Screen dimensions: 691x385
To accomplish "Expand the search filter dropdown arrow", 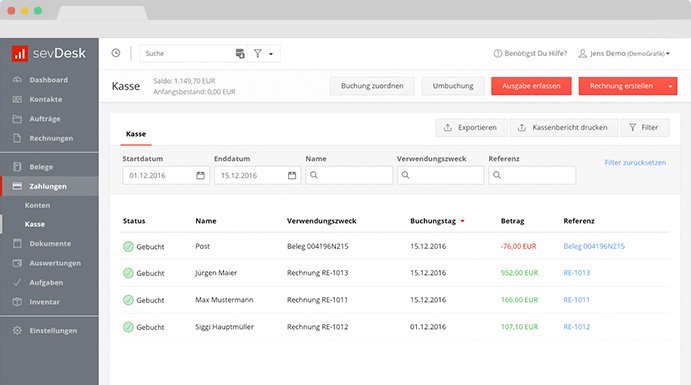I will click(x=271, y=54).
